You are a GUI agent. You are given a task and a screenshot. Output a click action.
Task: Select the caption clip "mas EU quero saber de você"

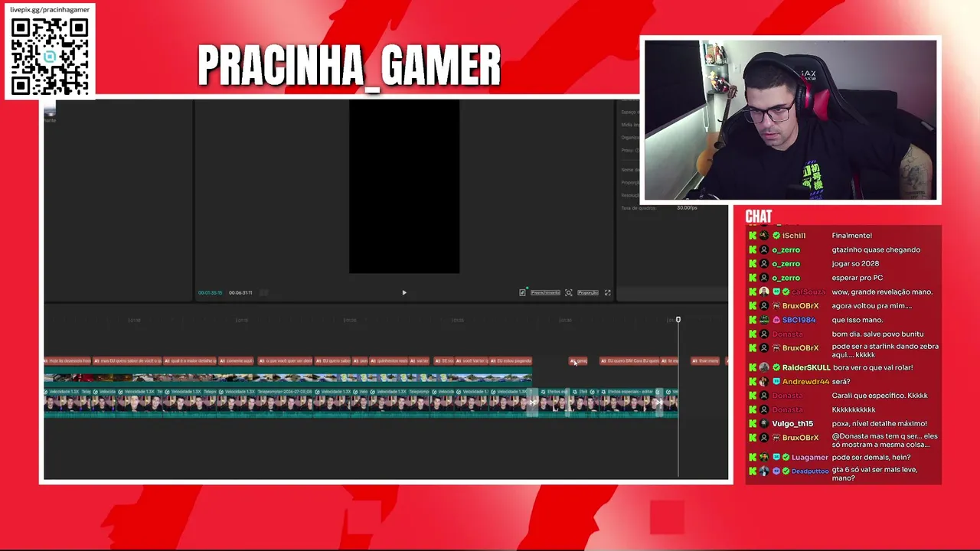click(x=128, y=360)
